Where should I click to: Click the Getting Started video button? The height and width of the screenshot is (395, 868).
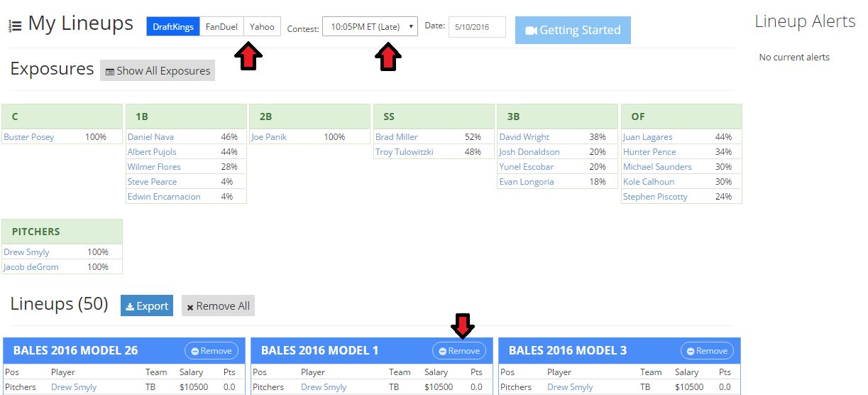pyautogui.click(x=573, y=31)
